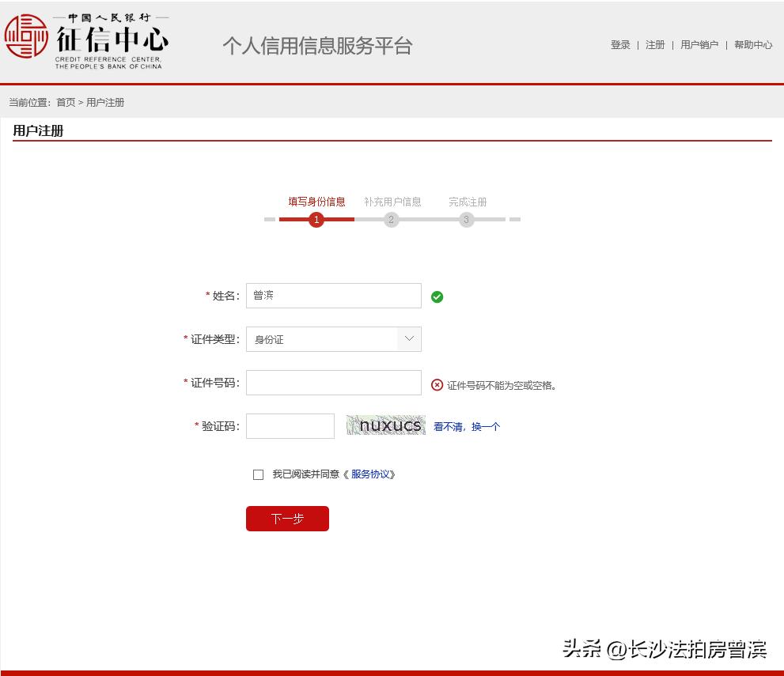Click the chevron on the certificate type box

(x=409, y=338)
